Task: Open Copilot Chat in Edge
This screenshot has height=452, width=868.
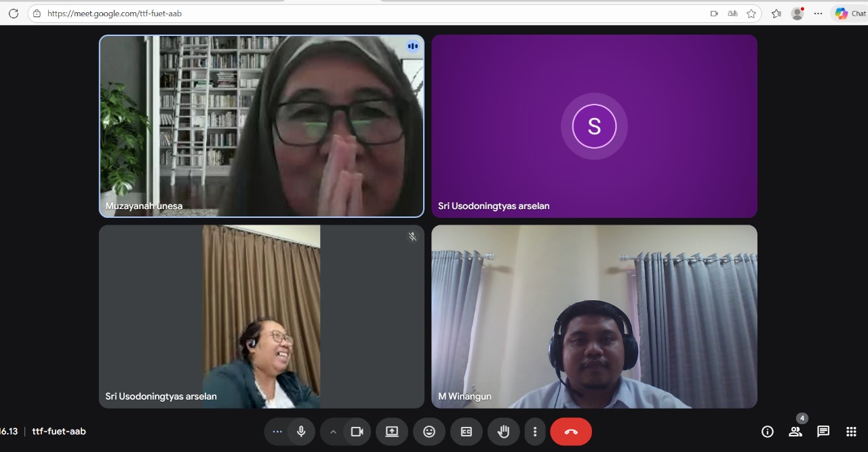Action: [x=850, y=14]
